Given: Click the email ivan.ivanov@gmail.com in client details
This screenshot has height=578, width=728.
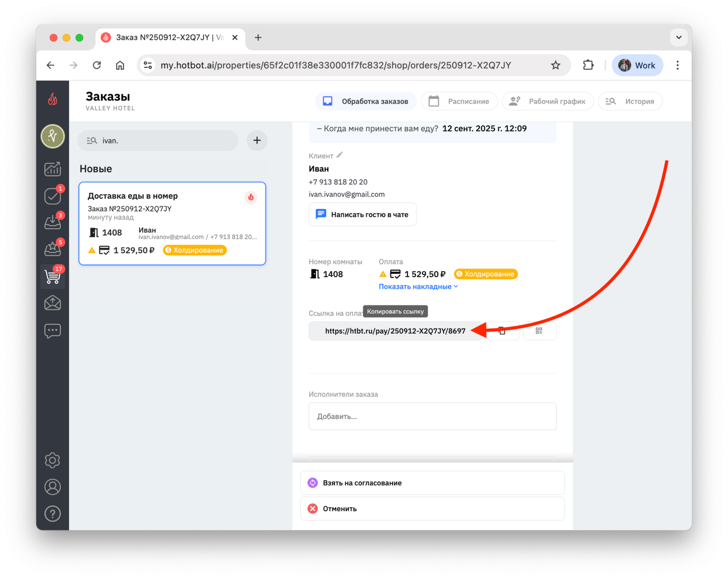Looking at the screenshot, I should click(347, 194).
